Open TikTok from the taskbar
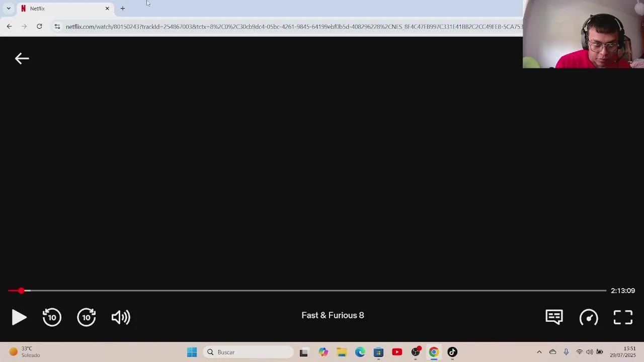 pyautogui.click(x=452, y=352)
